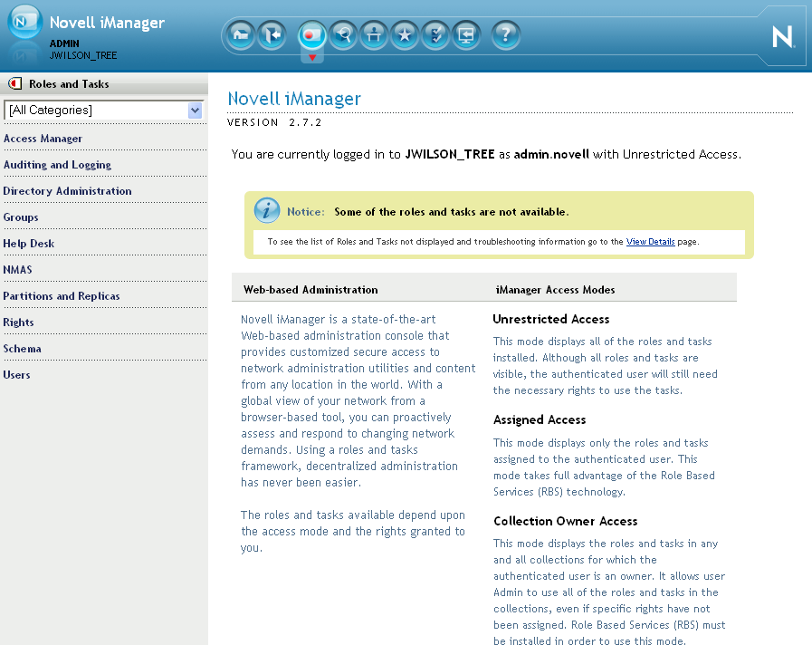Expand the Auditing and Logging role
Screen dimensions: 812x645
[x=57, y=165]
